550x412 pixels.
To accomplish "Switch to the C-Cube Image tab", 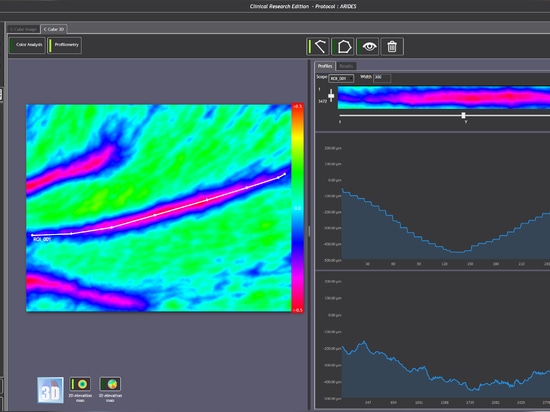I will [23, 29].
